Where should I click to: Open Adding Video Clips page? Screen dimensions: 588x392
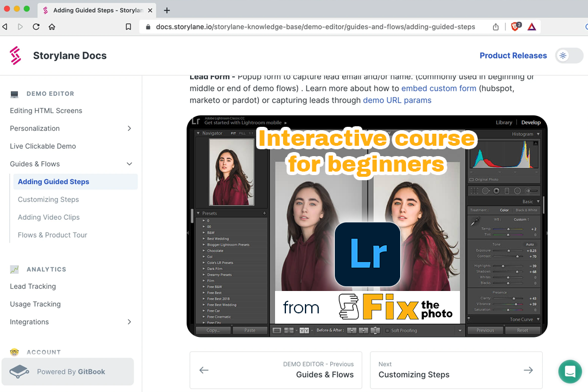49,218
